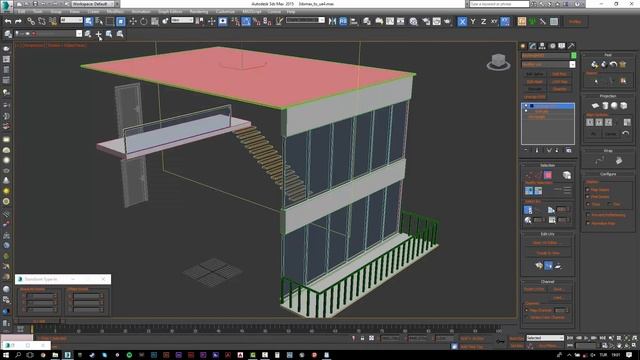Open the Animation menu
Image resolution: width=640 pixels, height=360 pixels.
click(x=141, y=12)
